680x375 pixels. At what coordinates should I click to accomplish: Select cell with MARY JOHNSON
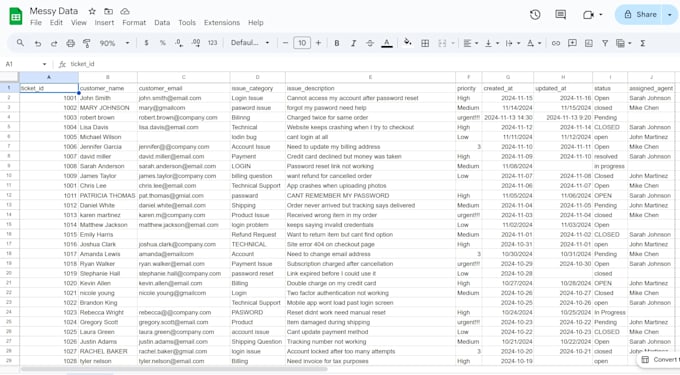click(108, 108)
